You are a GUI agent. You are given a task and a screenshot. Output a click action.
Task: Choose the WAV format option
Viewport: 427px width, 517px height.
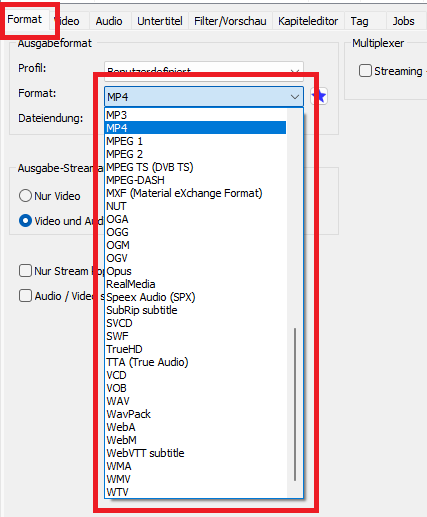pos(196,401)
